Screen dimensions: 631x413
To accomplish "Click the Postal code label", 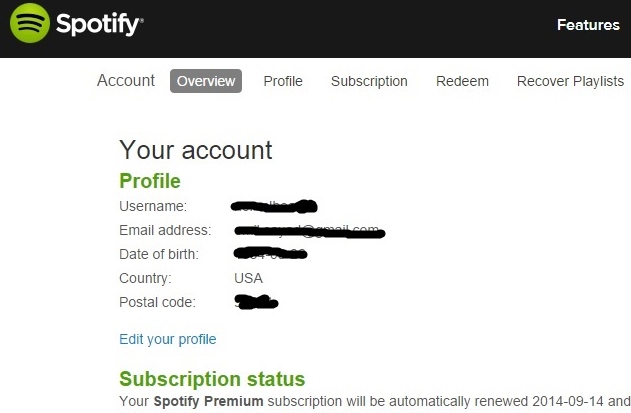I will [x=157, y=302].
